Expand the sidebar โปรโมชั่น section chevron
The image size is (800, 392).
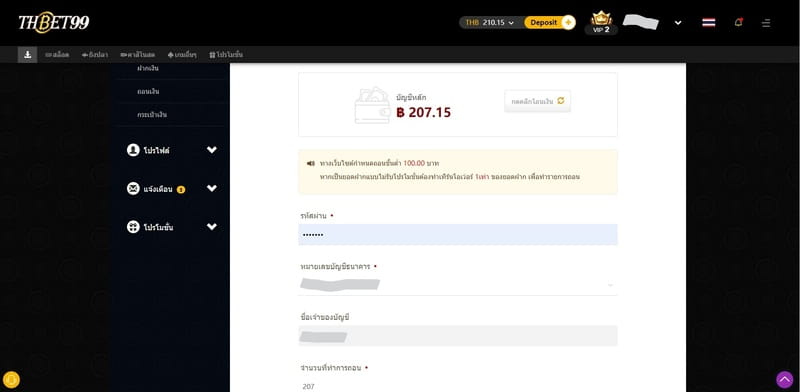212,227
